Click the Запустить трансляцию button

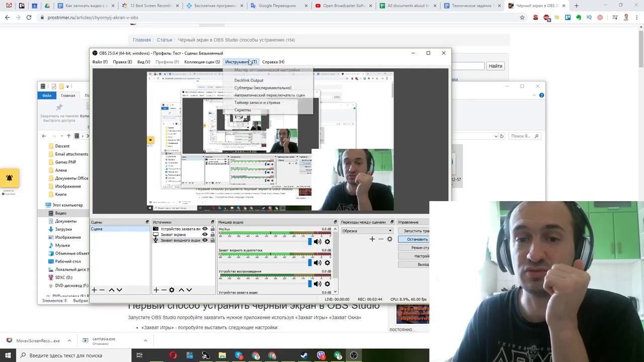414,231
